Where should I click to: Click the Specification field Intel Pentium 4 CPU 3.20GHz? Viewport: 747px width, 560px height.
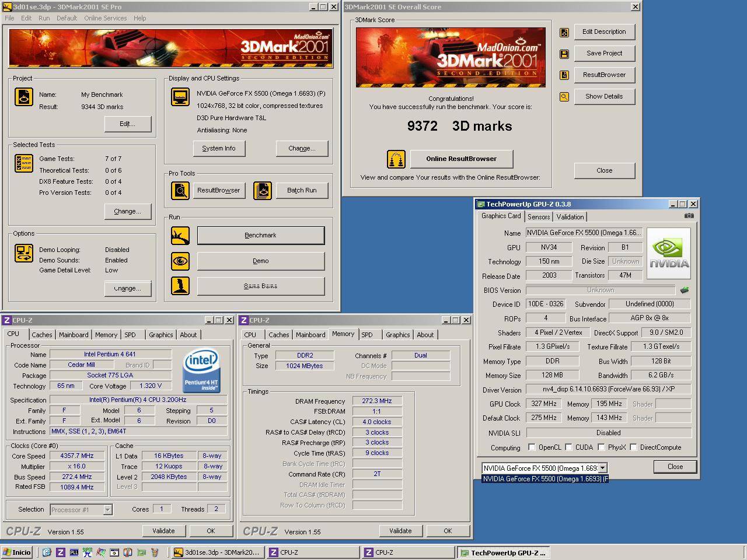click(138, 400)
